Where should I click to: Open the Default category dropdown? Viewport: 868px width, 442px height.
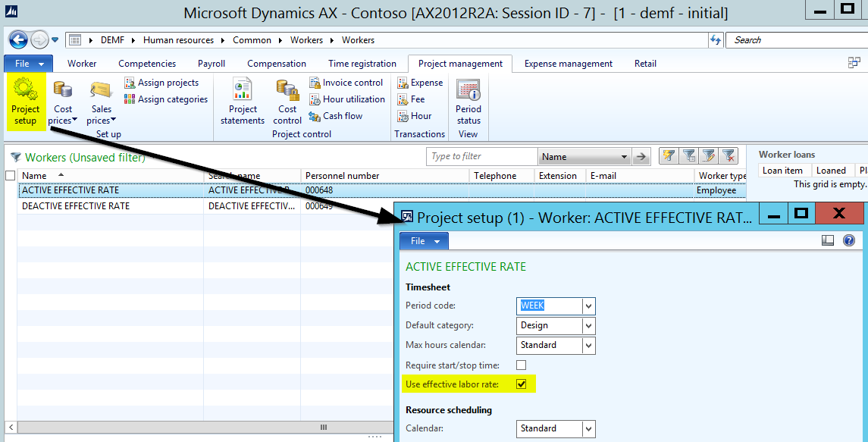point(589,326)
